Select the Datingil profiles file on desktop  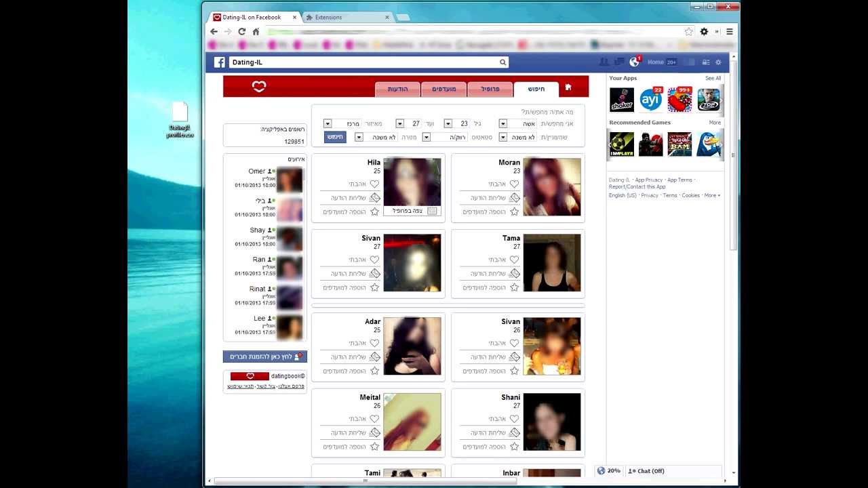point(180,121)
